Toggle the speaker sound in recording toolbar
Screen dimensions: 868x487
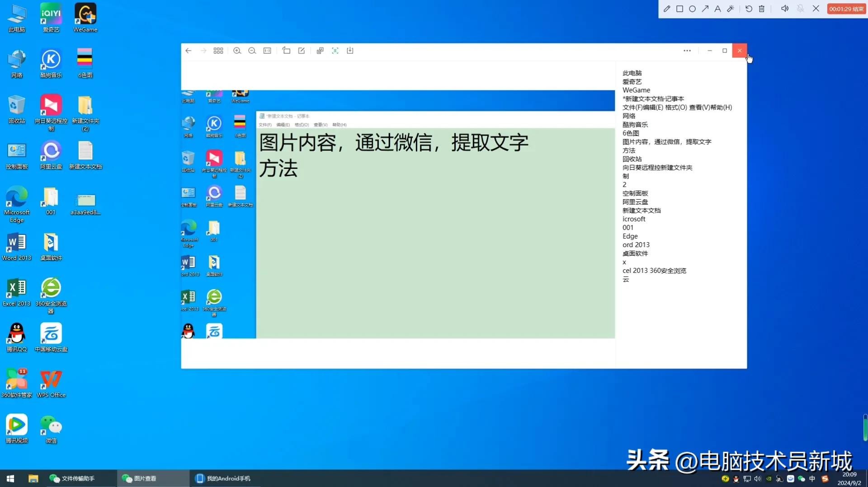click(x=785, y=9)
